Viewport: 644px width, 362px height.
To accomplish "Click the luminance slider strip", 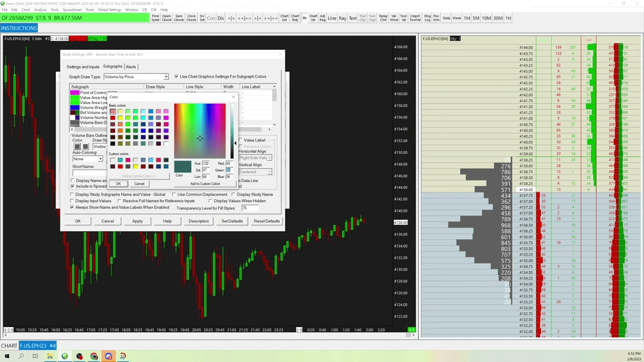I will 232,131.
